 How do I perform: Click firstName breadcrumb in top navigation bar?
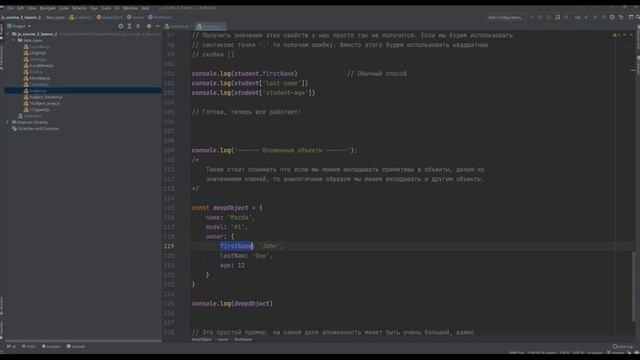click(x=160, y=18)
